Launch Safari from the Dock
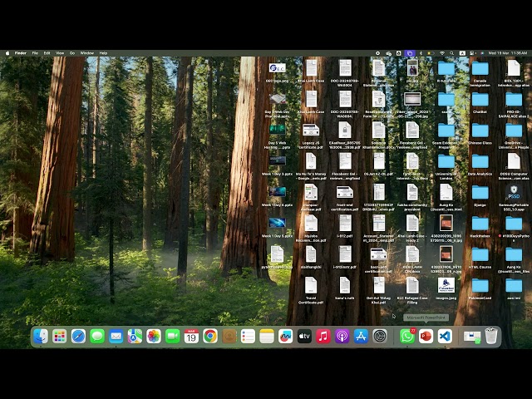Viewport: 532px width, 399px height. [78, 336]
